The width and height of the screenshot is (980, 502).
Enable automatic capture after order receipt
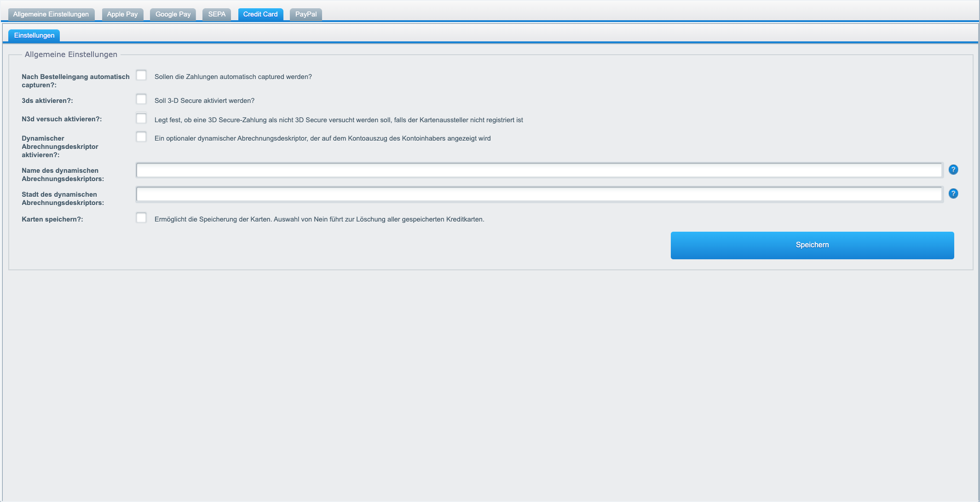click(141, 75)
